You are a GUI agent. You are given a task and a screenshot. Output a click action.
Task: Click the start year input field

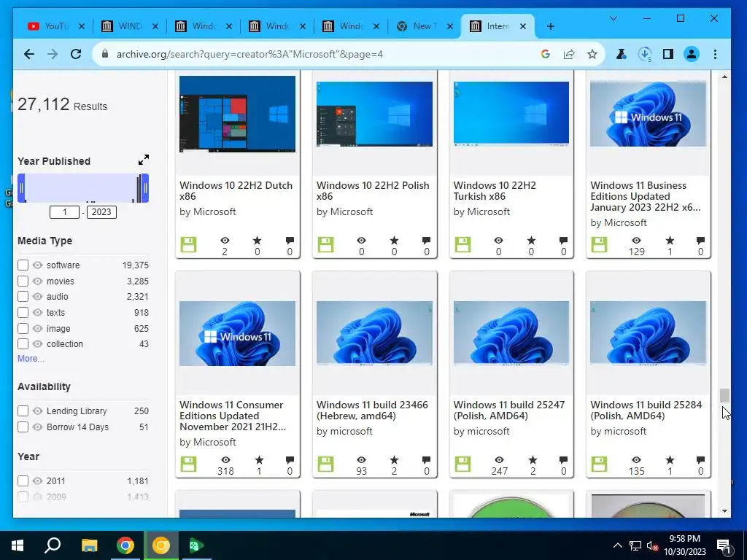pos(64,212)
